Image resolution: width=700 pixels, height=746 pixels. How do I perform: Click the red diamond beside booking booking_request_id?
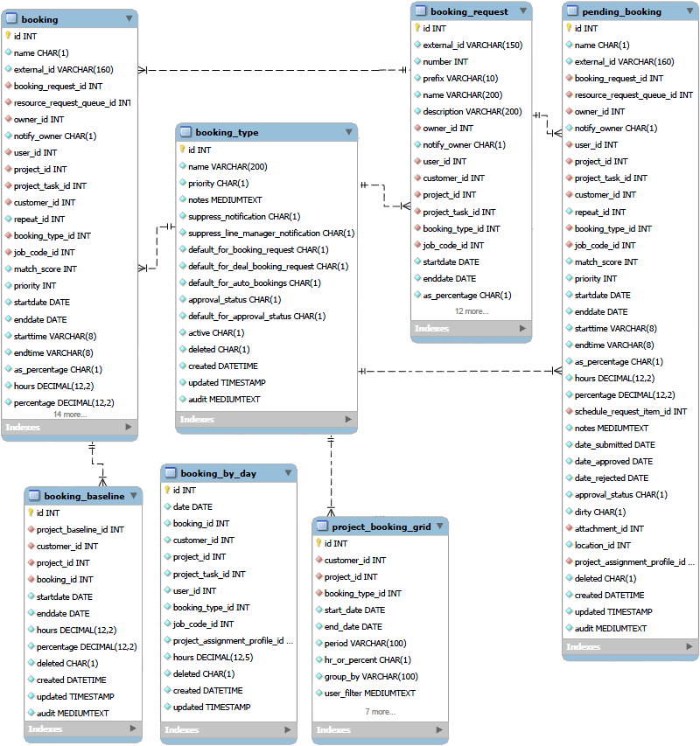click(x=8, y=86)
